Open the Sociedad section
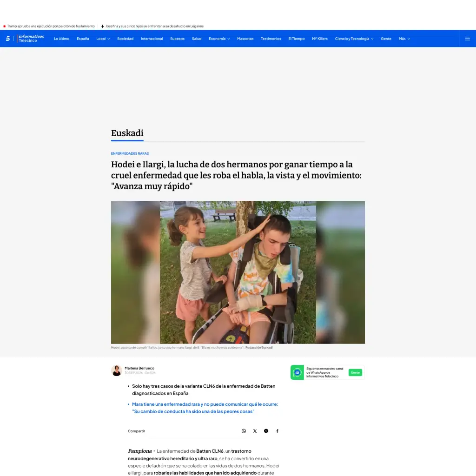This screenshot has height=476, width=476. tap(126, 39)
